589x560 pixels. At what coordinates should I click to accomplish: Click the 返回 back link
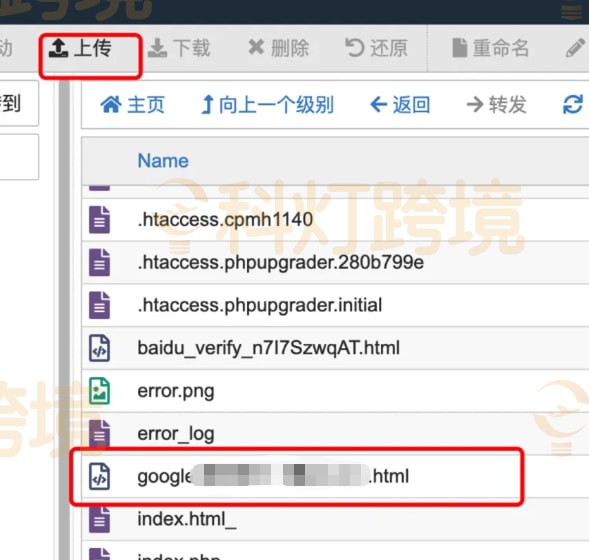point(400,104)
